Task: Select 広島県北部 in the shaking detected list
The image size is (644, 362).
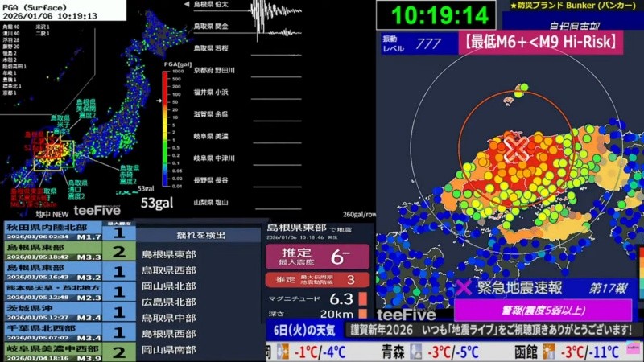Action: (x=168, y=302)
